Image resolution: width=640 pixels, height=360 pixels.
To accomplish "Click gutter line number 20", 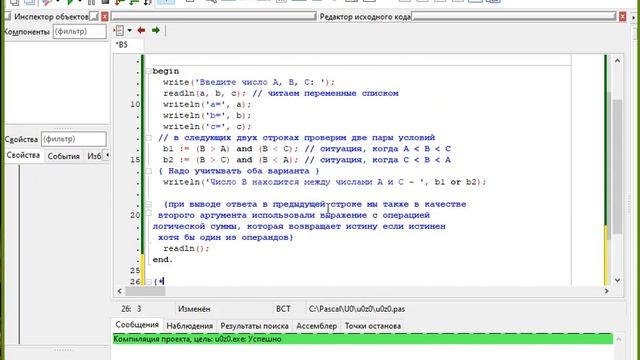I will click(x=135, y=215).
